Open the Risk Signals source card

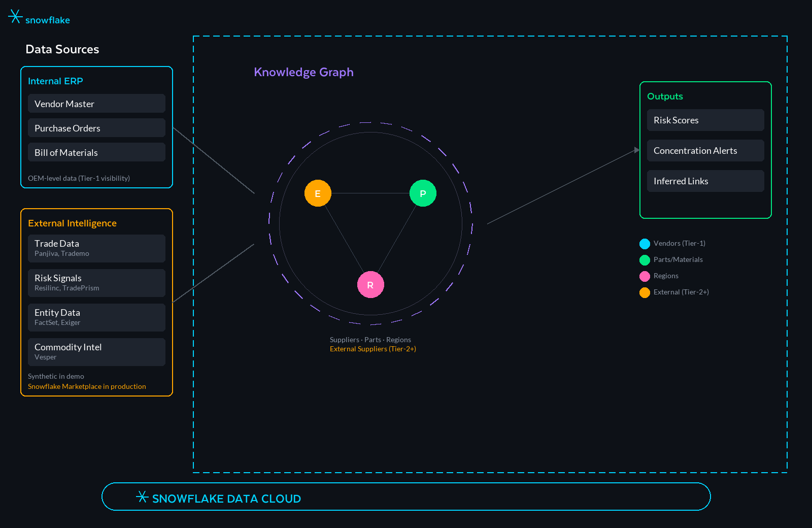pyautogui.click(x=96, y=283)
